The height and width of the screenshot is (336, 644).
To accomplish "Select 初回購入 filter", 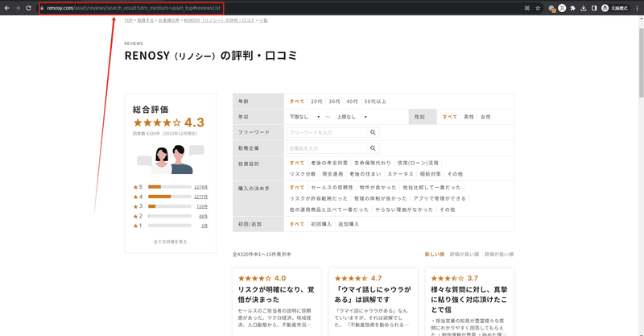I will (321, 224).
